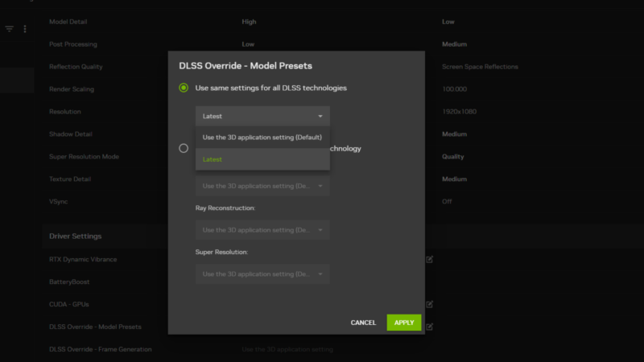644x362 pixels.
Task: Select the Model Detail setting row
Action: 68,22
